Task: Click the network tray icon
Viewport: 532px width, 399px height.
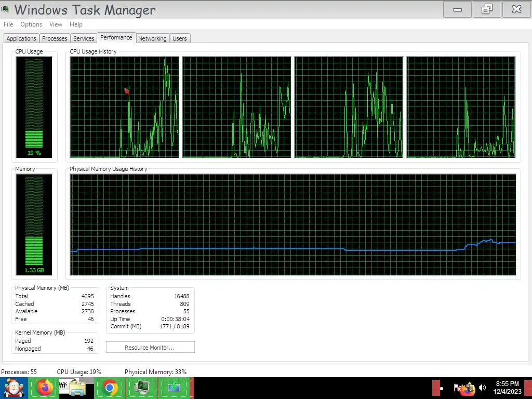Action: [x=469, y=388]
